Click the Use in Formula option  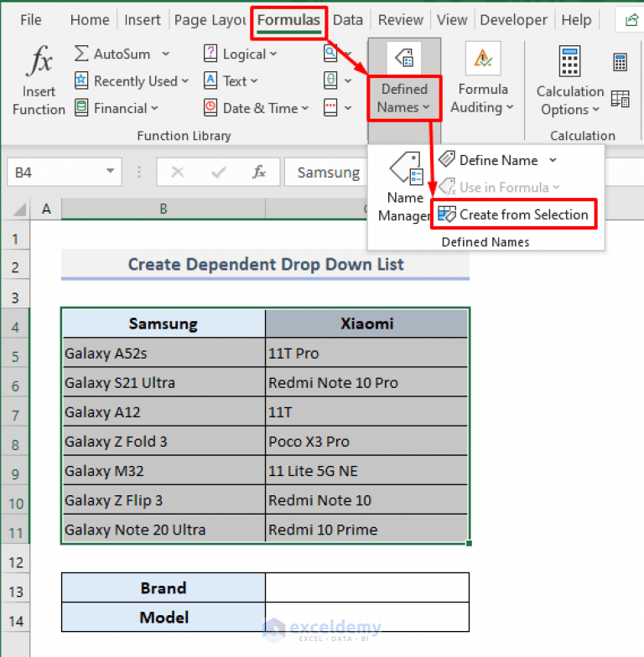499,188
